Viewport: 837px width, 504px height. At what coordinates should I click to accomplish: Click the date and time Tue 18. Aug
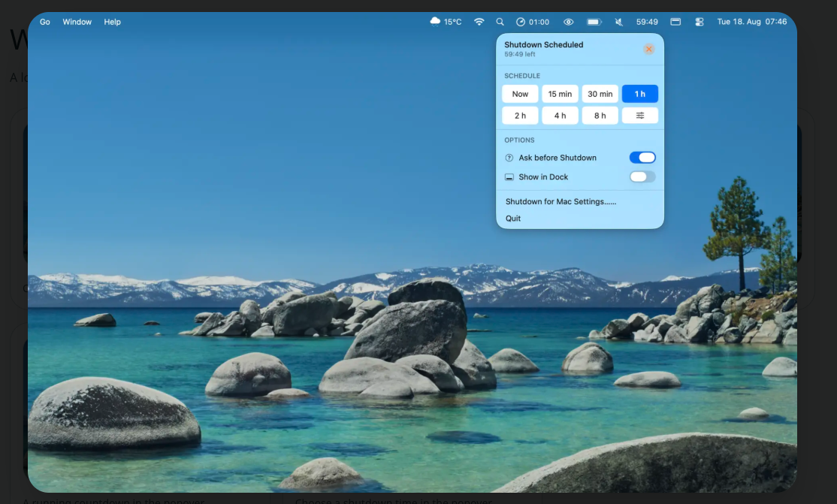click(751, 22)
